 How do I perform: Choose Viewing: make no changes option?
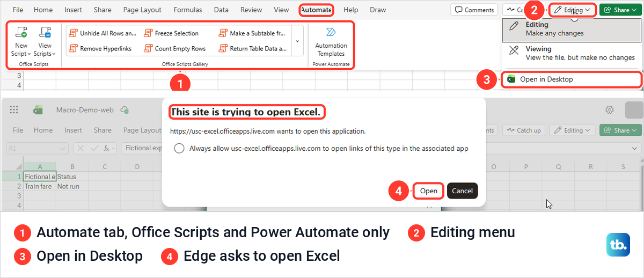572,53
